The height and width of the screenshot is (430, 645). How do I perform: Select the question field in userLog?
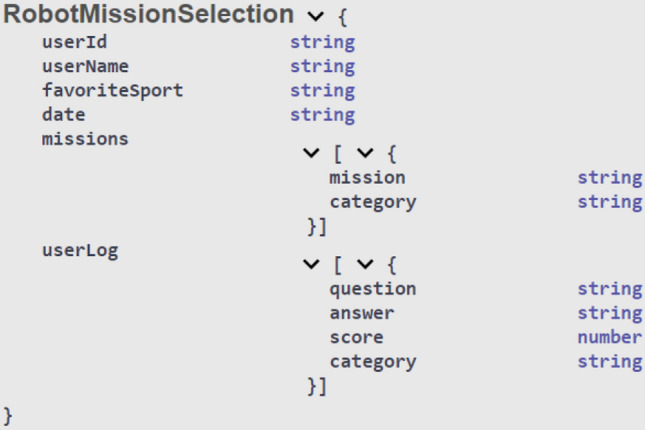(372, 288)
